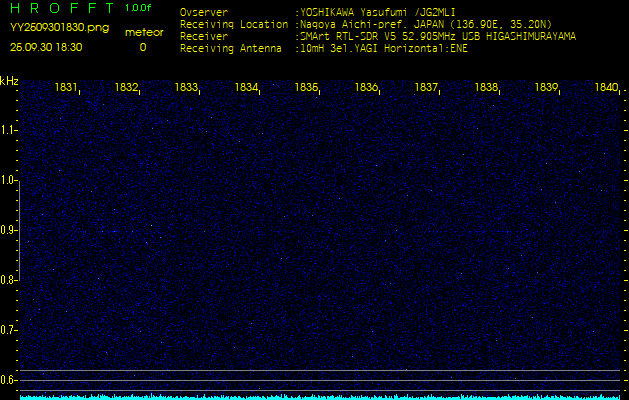Click the 1840 time marker

tap(607, 87)
